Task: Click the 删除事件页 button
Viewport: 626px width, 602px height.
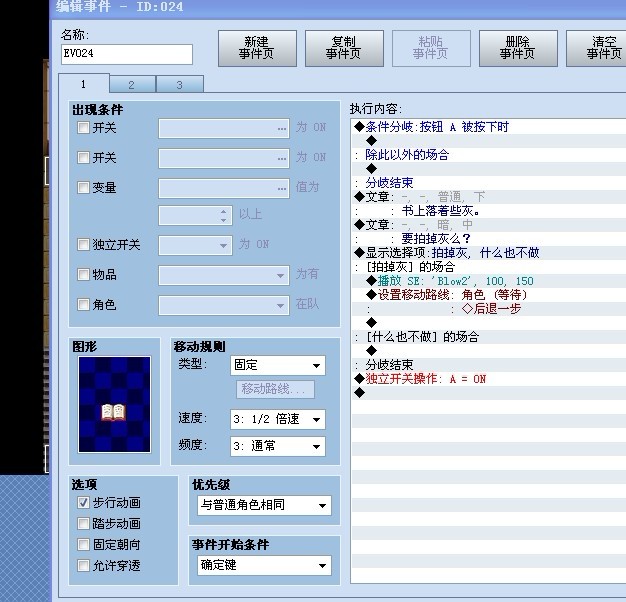Action: click(518, 48)
